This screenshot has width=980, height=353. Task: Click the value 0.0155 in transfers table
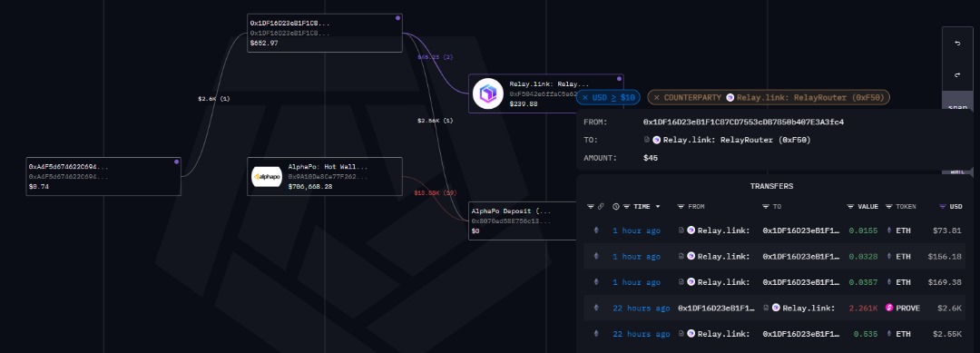coord(863,230)
